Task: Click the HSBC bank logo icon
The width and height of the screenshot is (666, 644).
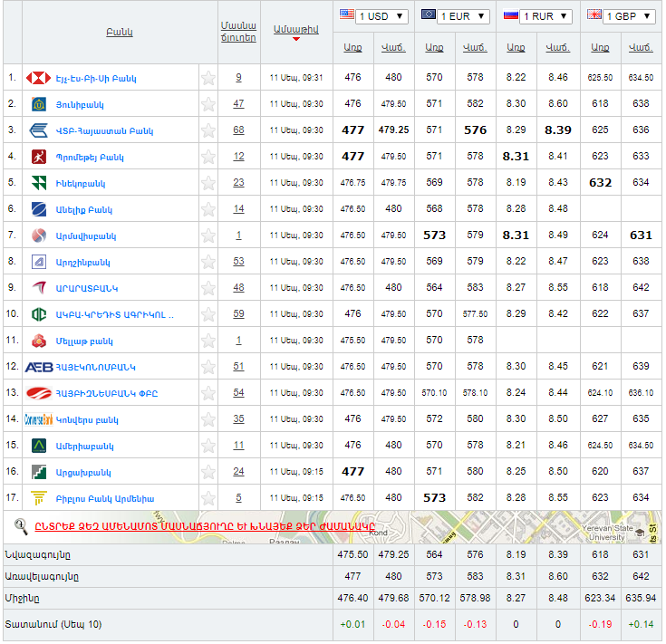Action: [38, 78]
